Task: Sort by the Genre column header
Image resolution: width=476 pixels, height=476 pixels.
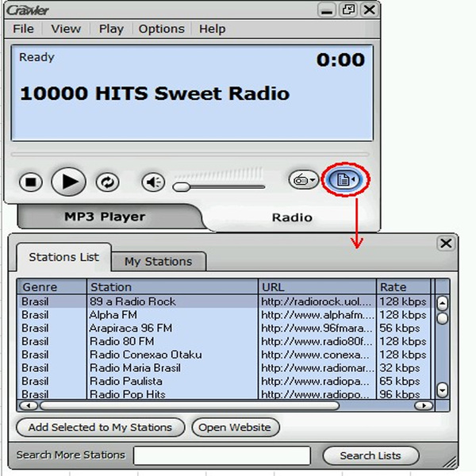Action: coord(52,287)
